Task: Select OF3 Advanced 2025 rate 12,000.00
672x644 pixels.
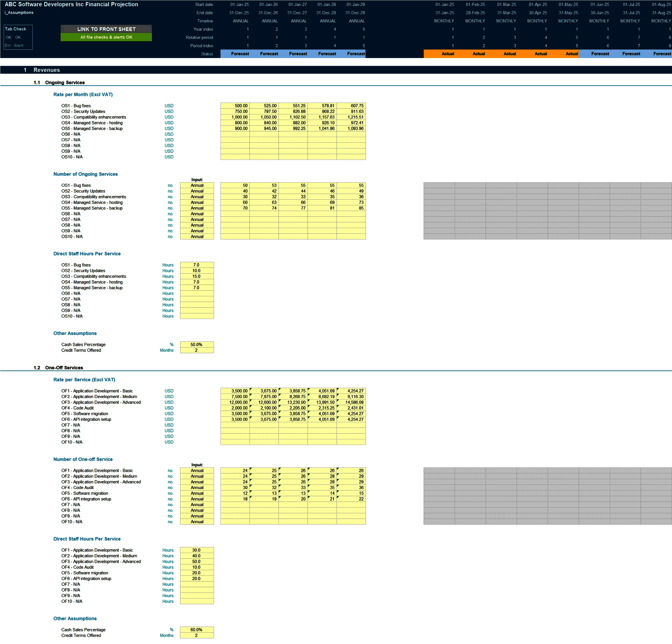Action: click(235, 402)
